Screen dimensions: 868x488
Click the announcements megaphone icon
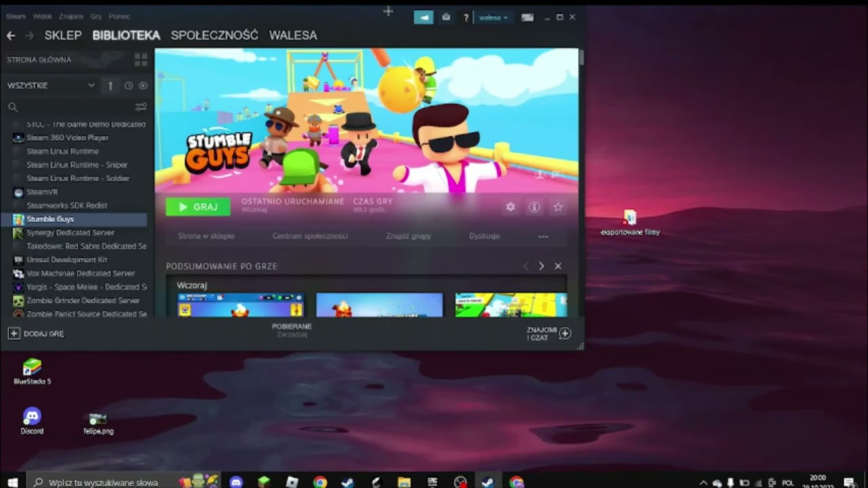(423, 18)
